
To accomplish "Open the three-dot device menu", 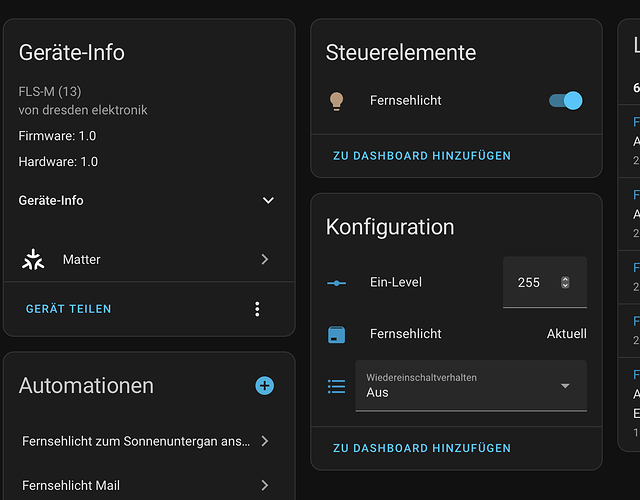I will [x=257, y=309].
